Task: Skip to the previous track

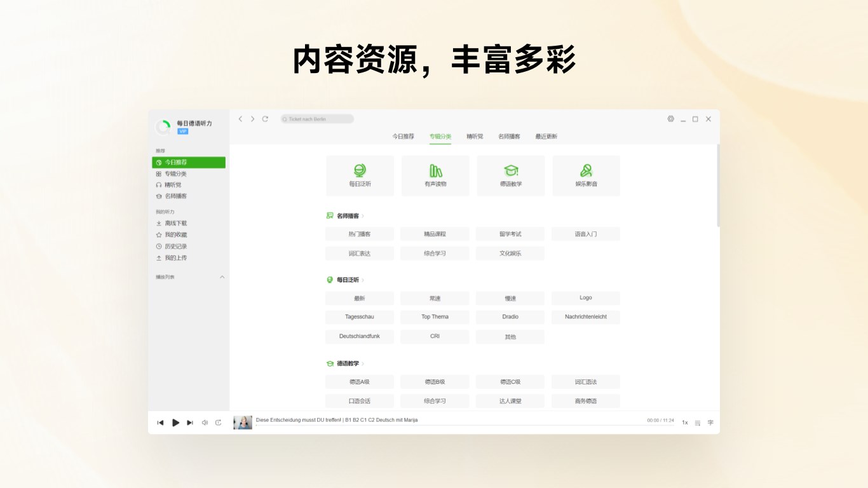Action: 160,423
